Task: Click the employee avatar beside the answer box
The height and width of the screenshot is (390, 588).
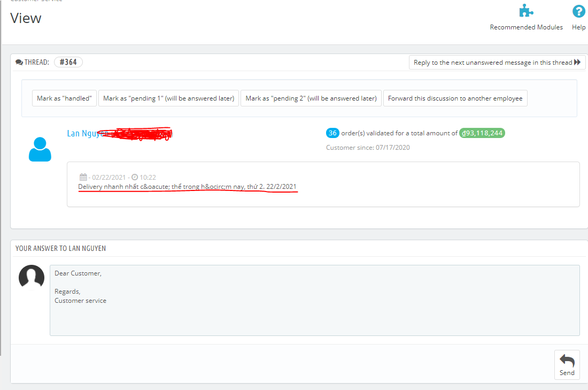Action: click(32, 277)
